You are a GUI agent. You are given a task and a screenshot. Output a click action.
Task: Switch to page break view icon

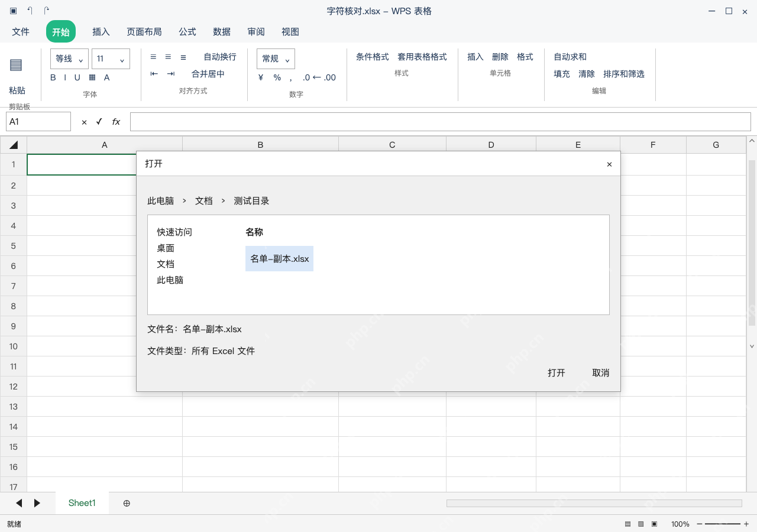(654, 524)
